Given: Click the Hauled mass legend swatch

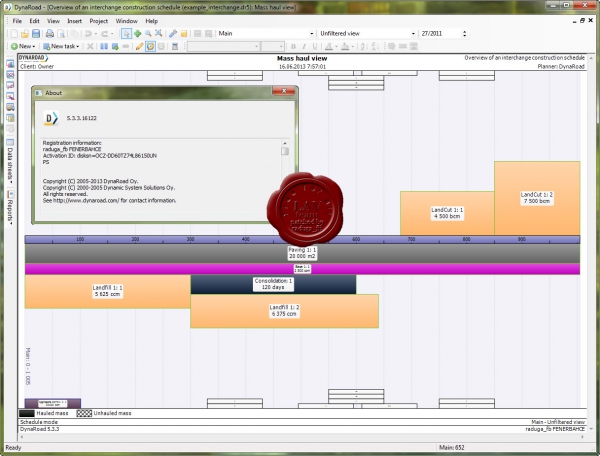Looking at the screenshot, I should [27, 413].
